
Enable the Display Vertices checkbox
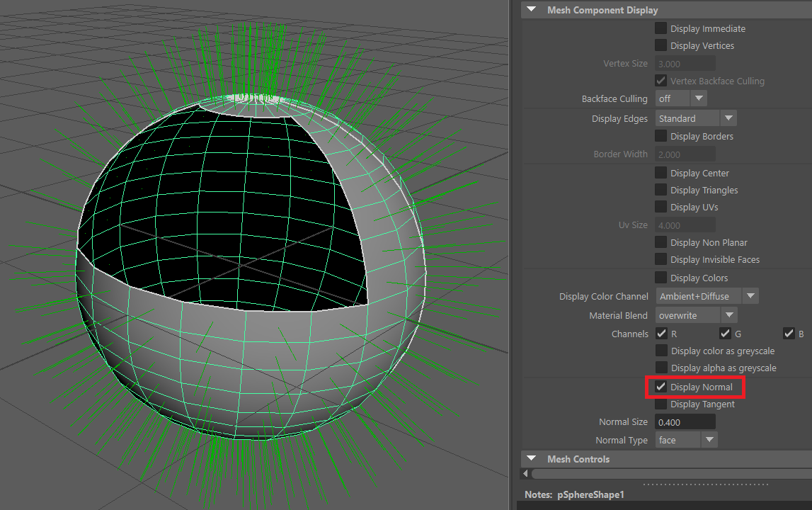(x=661, y=45)
